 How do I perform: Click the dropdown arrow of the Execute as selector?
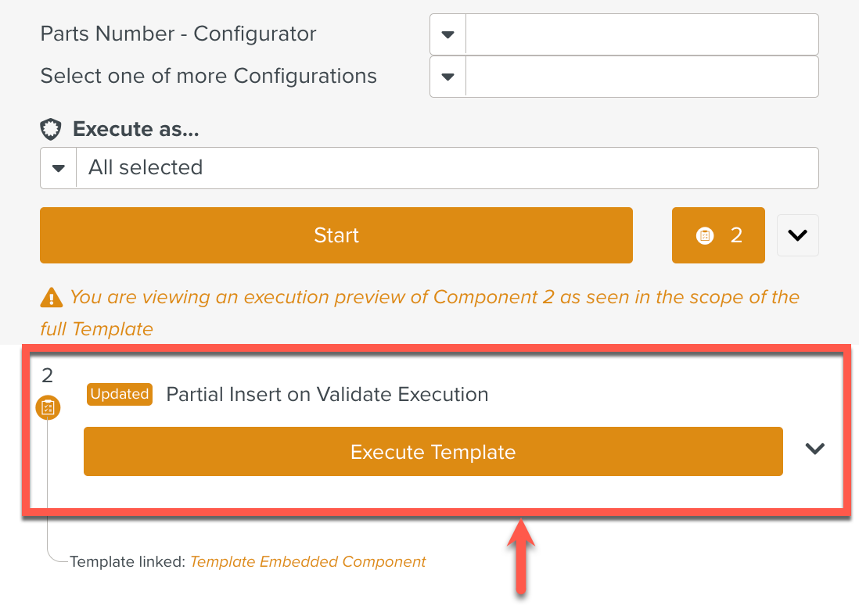pos(59,167)
